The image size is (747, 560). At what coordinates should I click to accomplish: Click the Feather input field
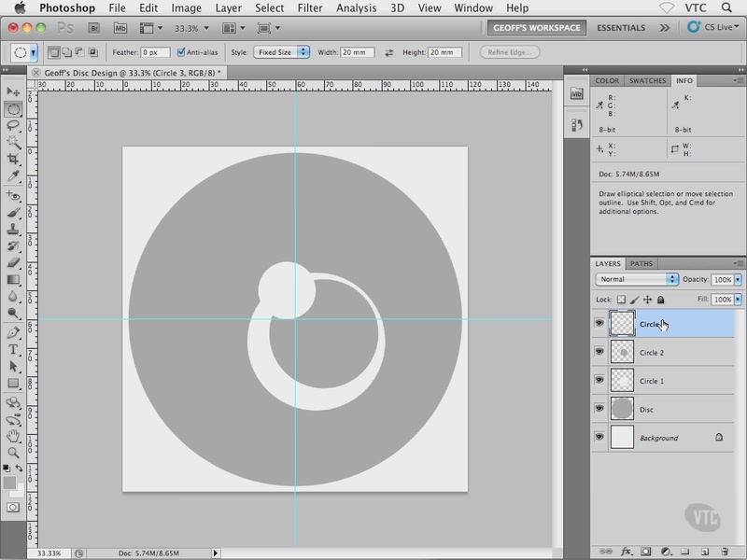pyautogui.click(x=155, y=52)
